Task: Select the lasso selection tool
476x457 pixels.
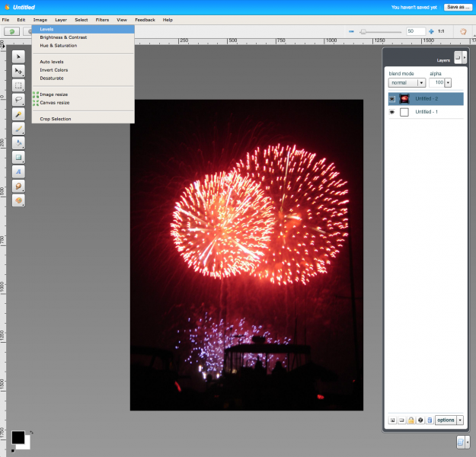Action: 18,100
